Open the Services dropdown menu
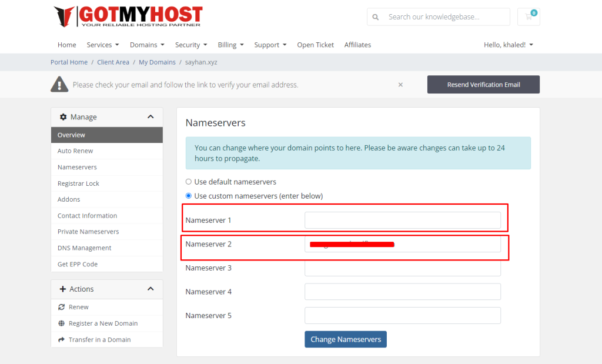The height and width of the screenshot is (364, 602). 103,45
